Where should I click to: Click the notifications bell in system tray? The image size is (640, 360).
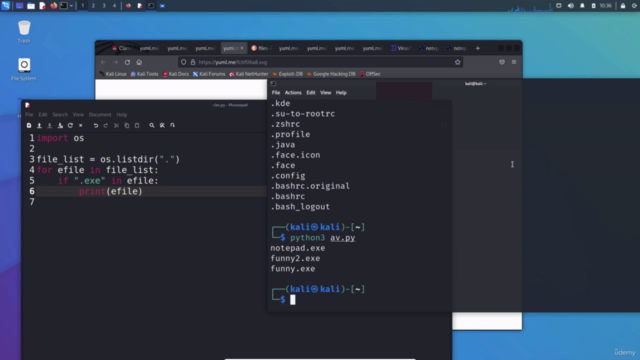tap(582, 6)
